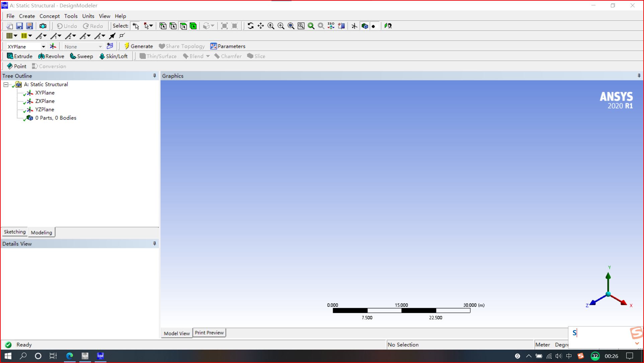Image resolution: width=644 pixels, height=363 pixels.
Task: Open the Image Capture camera tool
Action: pos(43,26)
